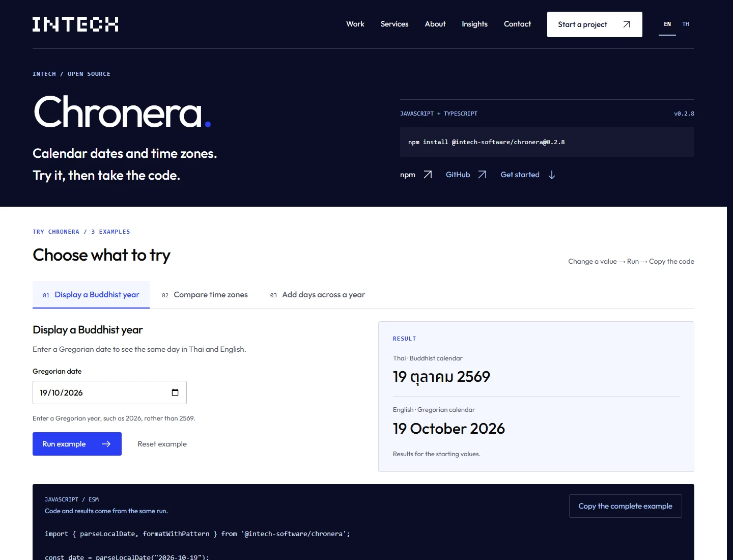The width and height of the screenshot is (733, 560).
Task: Click Reset example
Action: [x=162, y=444]
